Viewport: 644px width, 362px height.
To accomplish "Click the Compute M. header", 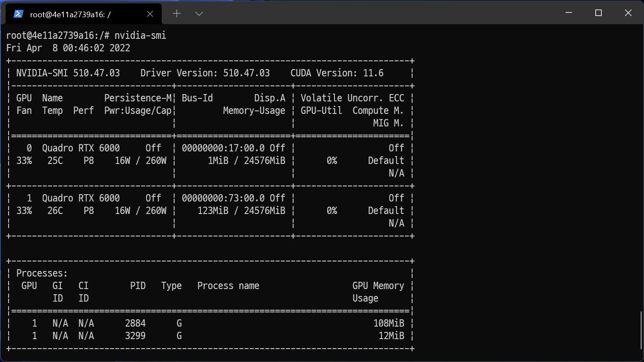I will (378, 110).
